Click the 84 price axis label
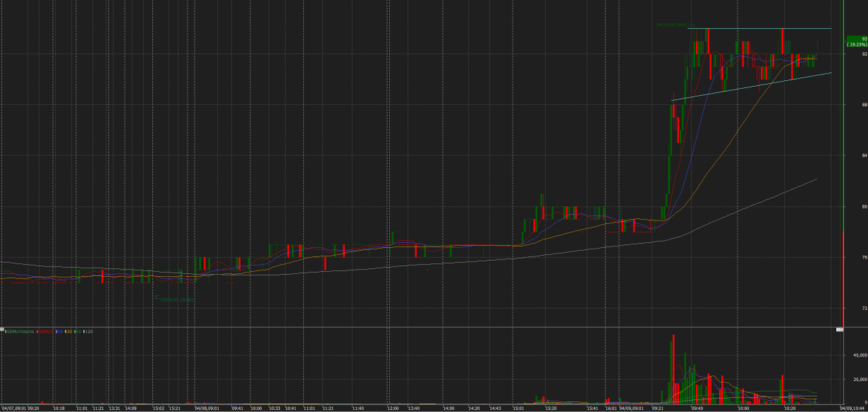This screenshot has height=412, width=868. (864, 155)
